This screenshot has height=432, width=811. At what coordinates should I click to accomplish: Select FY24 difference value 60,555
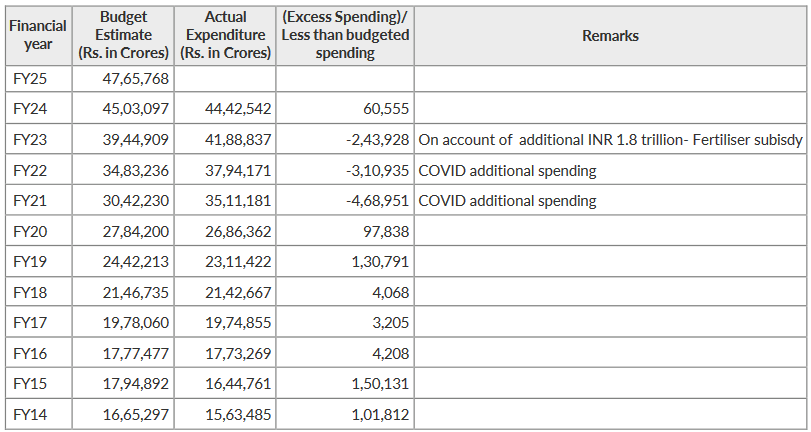coord(383,109)
